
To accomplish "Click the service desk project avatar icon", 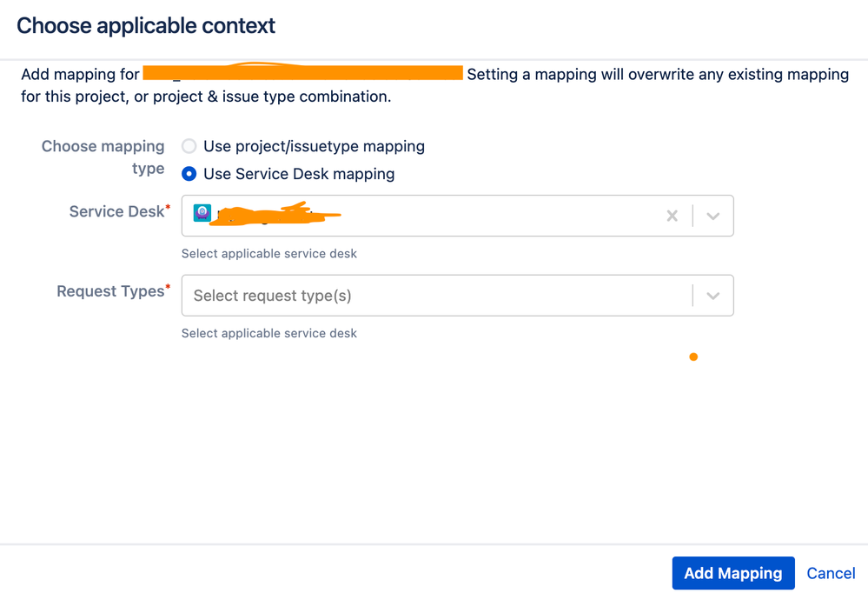I will point(202,213).
